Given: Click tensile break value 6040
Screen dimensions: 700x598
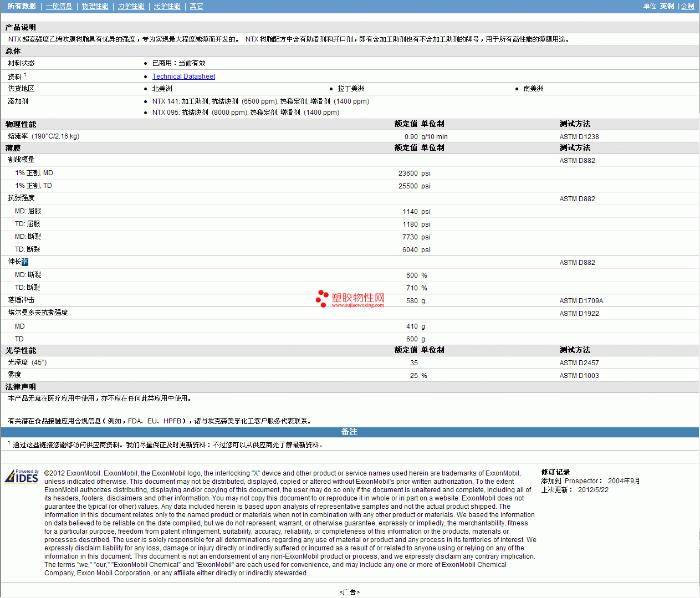Looking at the screenshot, I should pyautogui.click(x=410, y=250).
